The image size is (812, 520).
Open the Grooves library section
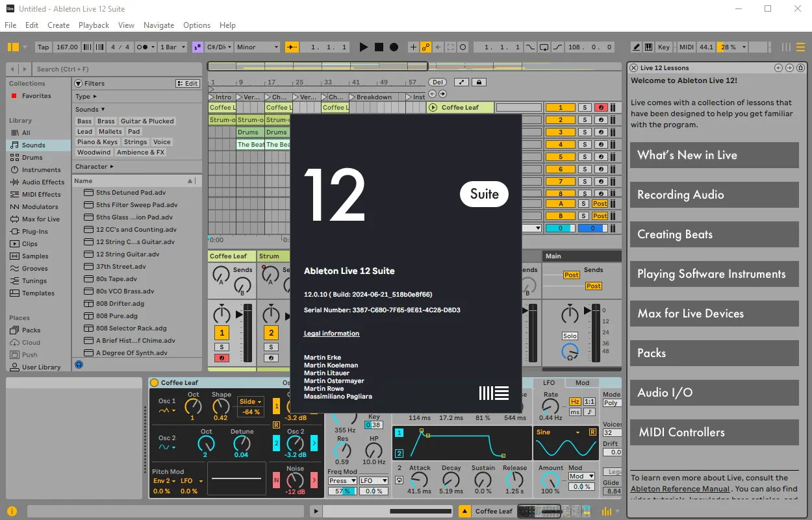(x=34, y=268)
